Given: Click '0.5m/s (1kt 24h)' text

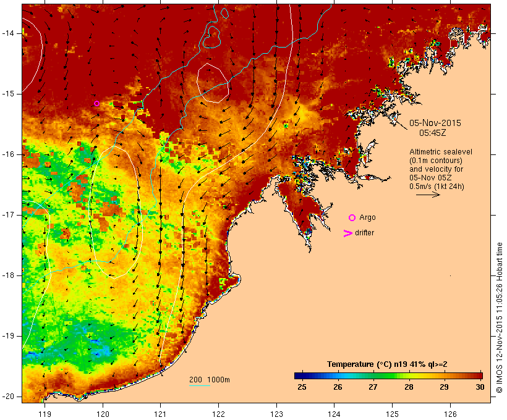Looking at the screenshot, I should pyautogui.click(x=437, y=187).
